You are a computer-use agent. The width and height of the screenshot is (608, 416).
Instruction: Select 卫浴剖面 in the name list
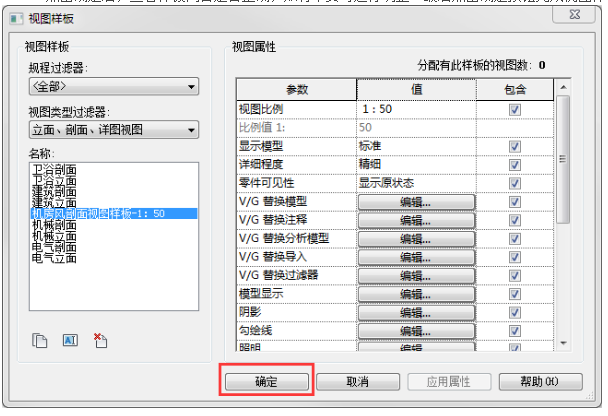(53, 169)
